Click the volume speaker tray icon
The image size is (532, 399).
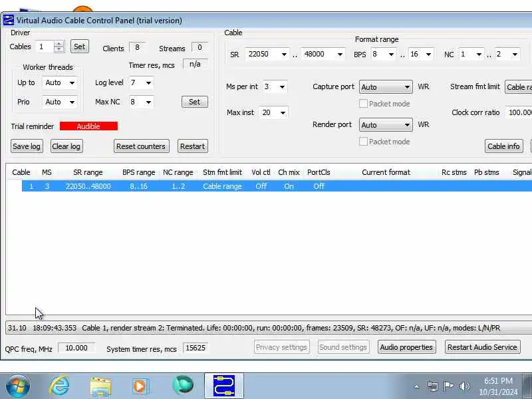[464, 386]
